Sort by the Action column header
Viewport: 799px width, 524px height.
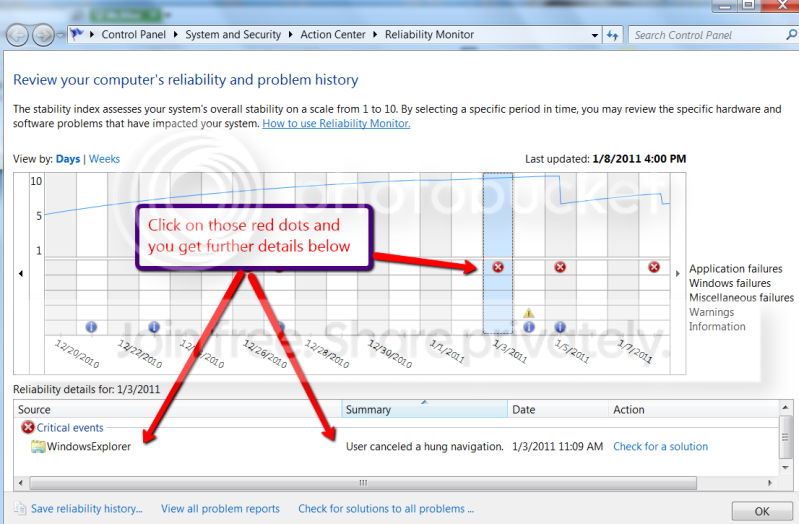694,409
